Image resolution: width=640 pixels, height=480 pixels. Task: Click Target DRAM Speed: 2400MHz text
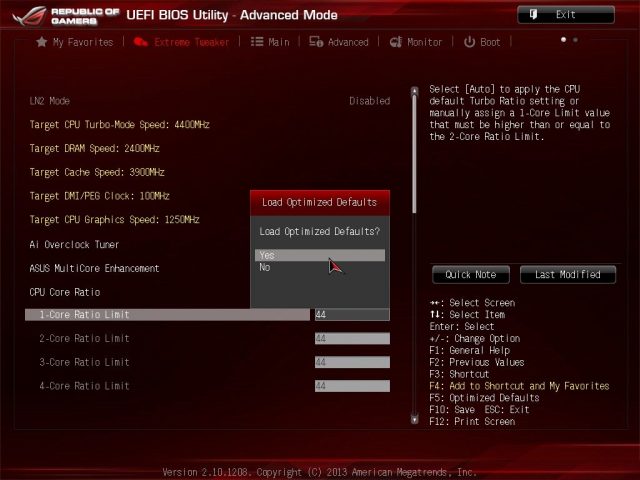tap(94, 148)
